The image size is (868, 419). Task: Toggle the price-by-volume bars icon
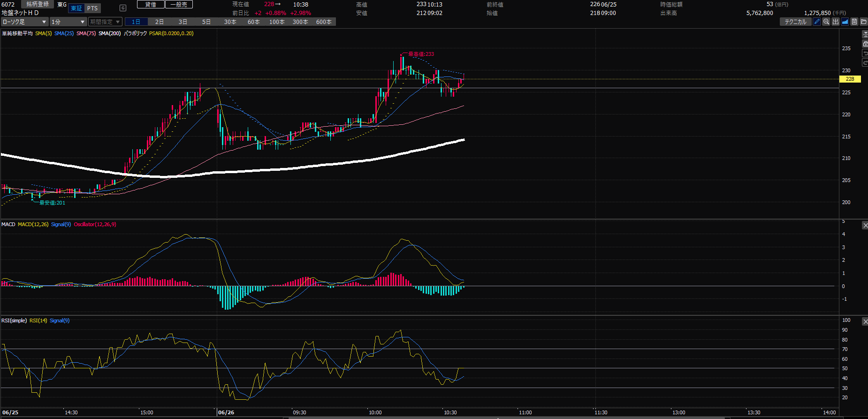(836, 22)
